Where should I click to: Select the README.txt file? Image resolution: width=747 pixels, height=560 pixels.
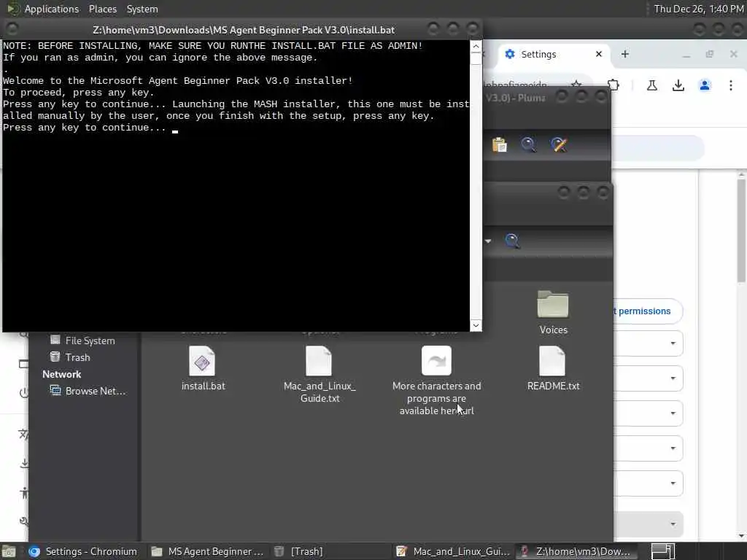(x=553, y=368)
